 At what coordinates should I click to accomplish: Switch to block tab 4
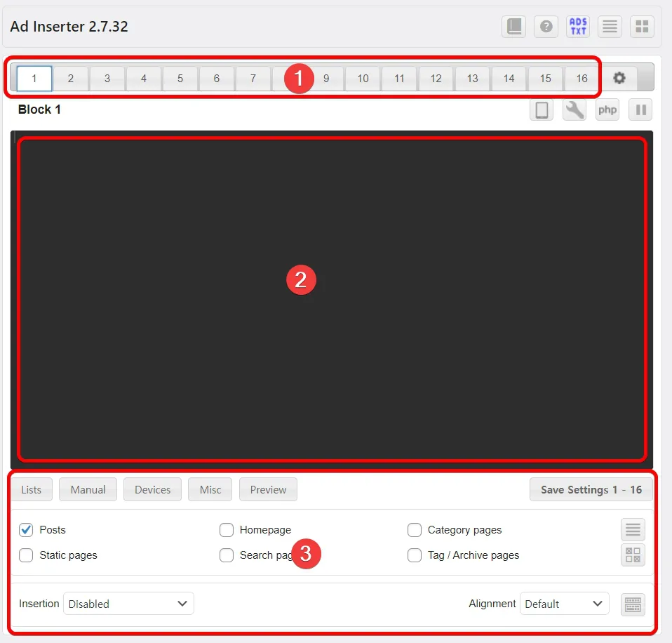[144, 79]
